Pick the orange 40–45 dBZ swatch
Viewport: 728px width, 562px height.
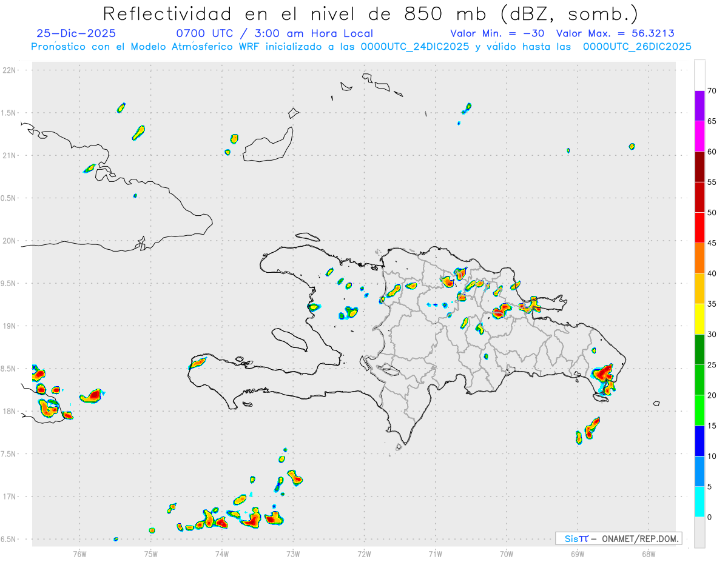(x=699, y=258)
